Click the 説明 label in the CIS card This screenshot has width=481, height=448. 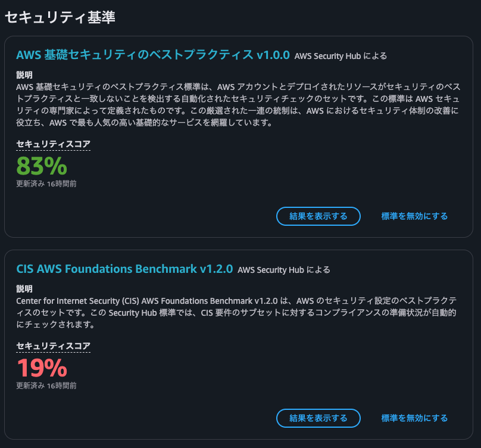coord(24,289)
